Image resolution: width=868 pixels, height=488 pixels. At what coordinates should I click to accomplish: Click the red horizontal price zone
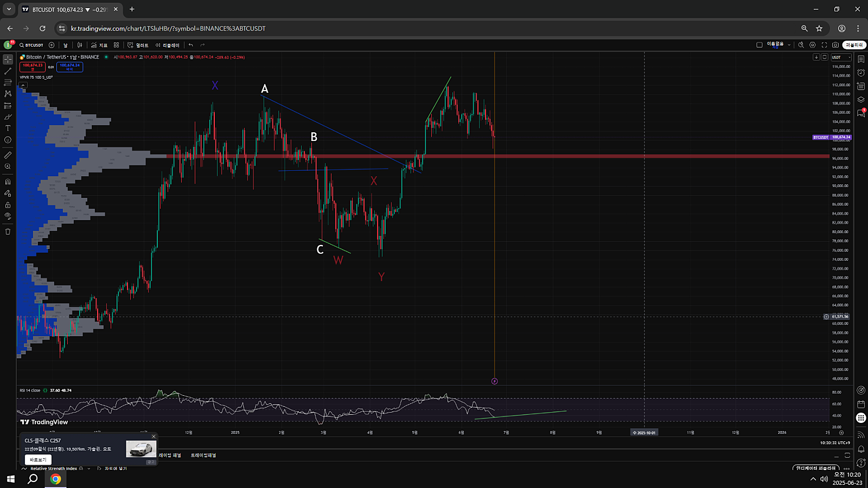coord(499,156)
